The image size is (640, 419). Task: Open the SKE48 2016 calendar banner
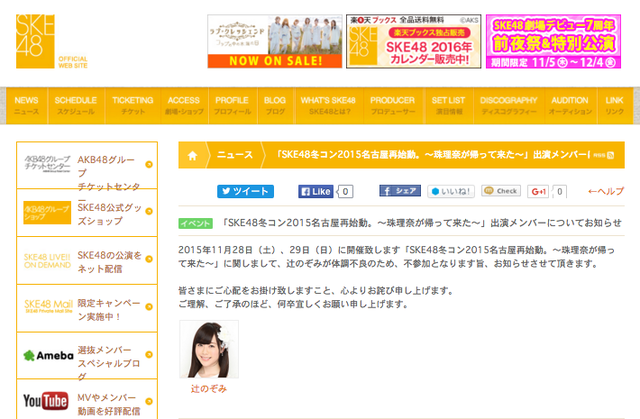(413, 41)
